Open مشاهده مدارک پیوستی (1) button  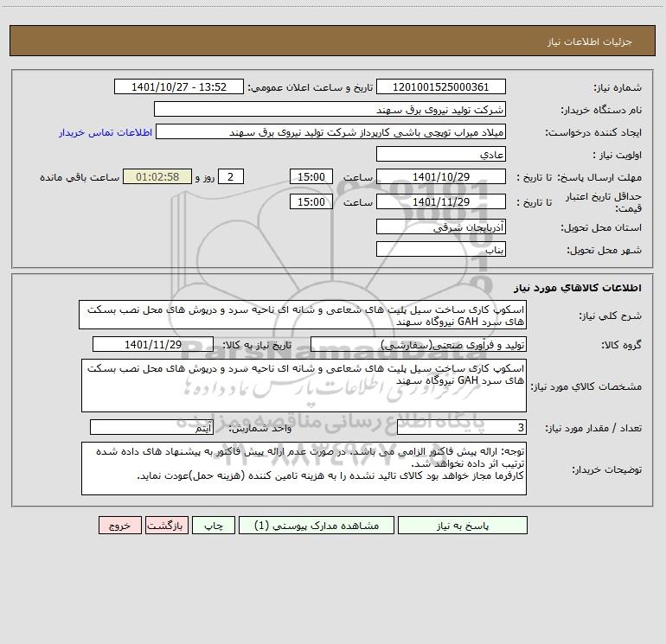click(x=317, y=525)
